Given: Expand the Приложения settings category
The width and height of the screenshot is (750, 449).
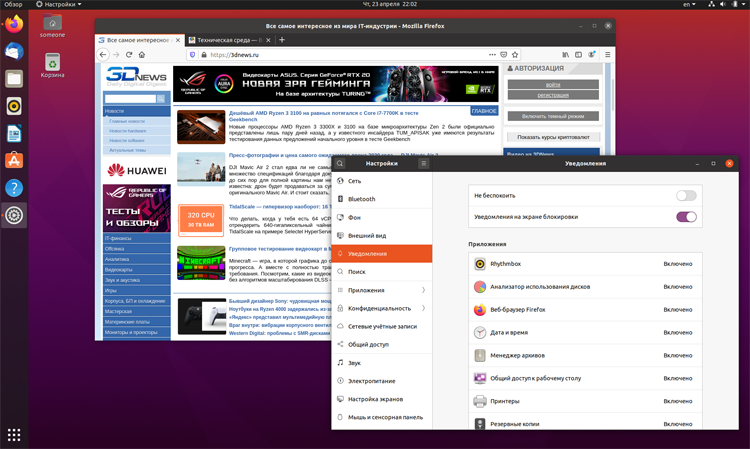Looking at the screenshot, I should (382, 290).
